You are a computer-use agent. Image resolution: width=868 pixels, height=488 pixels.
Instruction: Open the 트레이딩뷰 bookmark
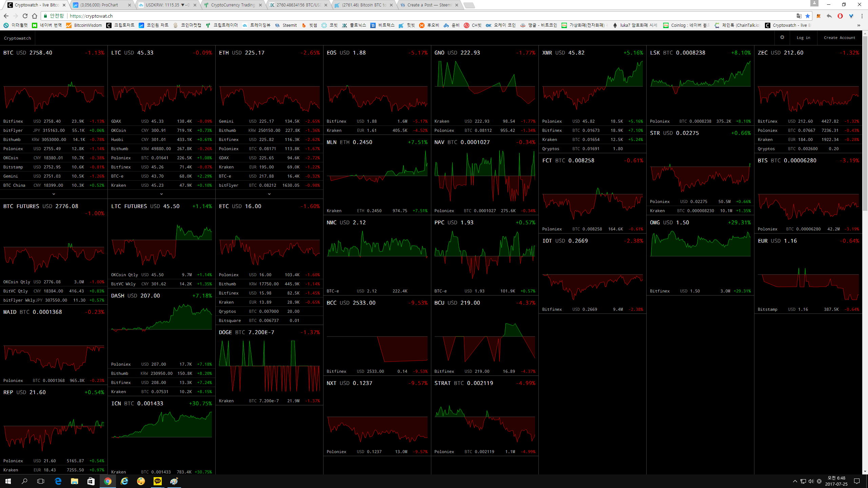point(256,25)
